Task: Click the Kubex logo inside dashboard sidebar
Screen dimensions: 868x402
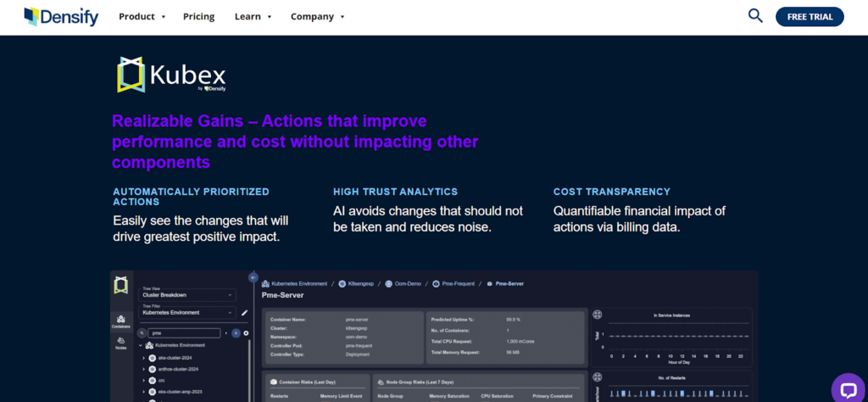Action: [x=120, y=285]
